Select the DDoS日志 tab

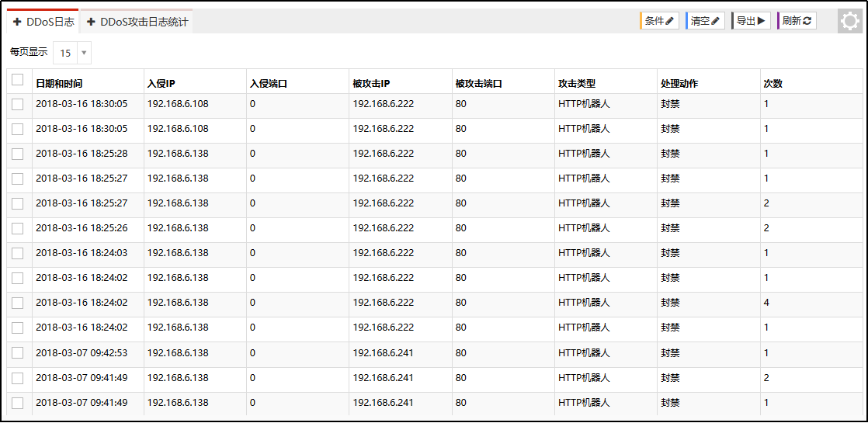[50, 23]
